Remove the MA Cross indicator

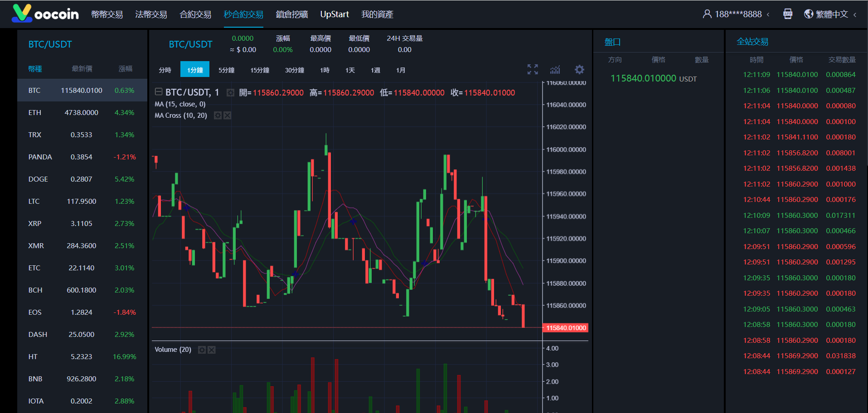[228, 115]
